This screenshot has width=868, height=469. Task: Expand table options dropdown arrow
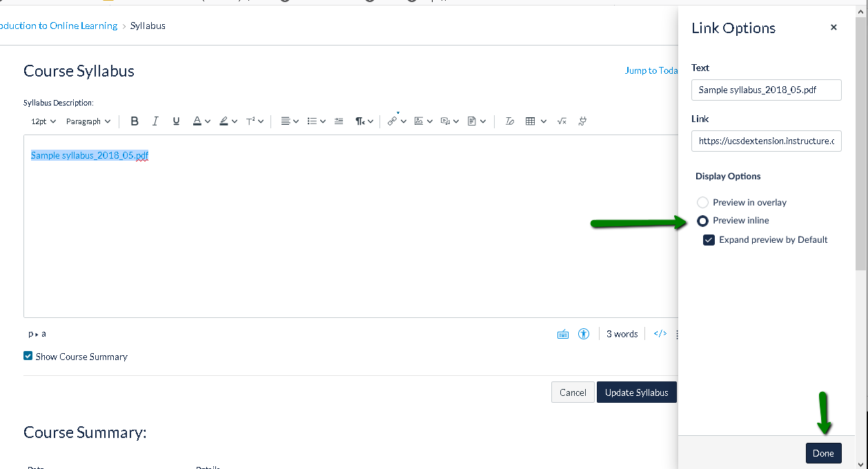coord(544,121)
